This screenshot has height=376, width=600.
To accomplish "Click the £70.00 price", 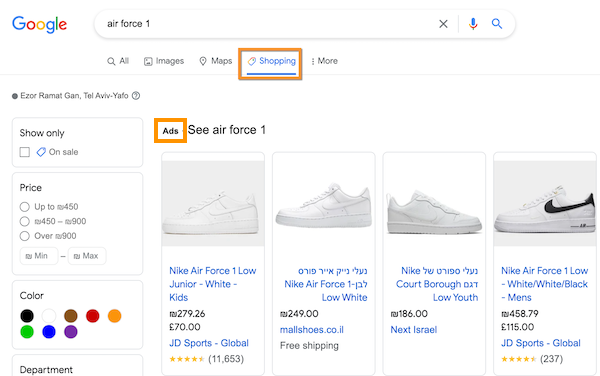I will [185, 327].
